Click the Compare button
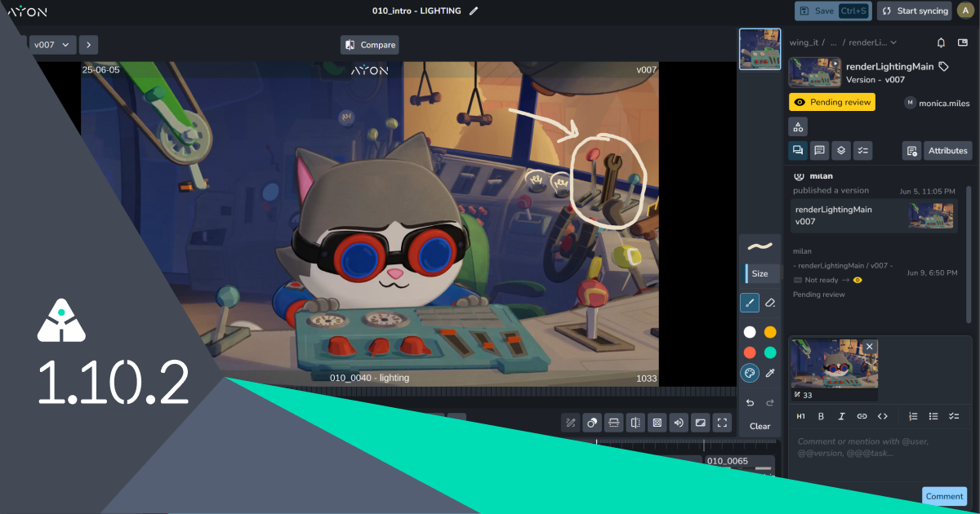 370,45
